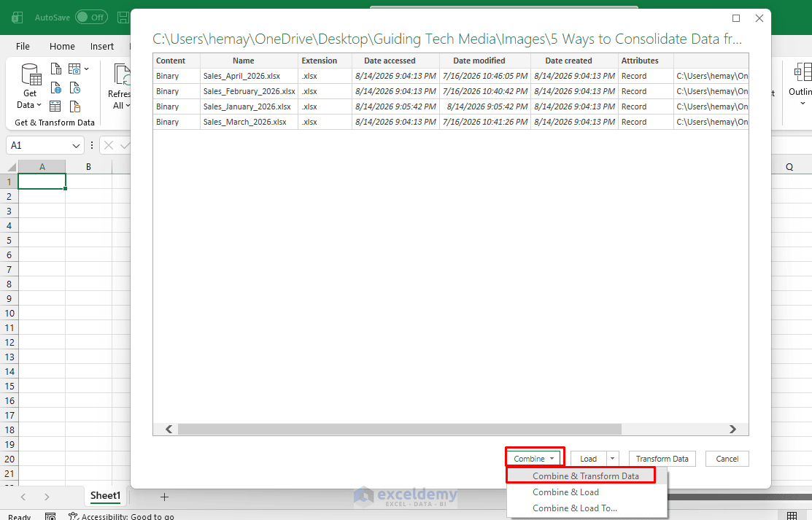This screenshot has height=520, width=812.
Task: Click the Extension column header
Action: click(325, 61)
